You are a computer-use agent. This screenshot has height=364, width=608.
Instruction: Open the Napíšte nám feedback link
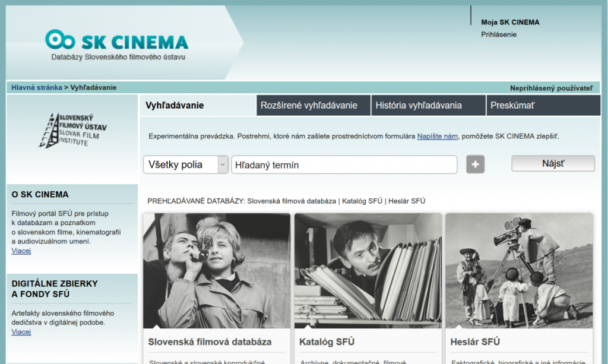[x=437, y=136]
